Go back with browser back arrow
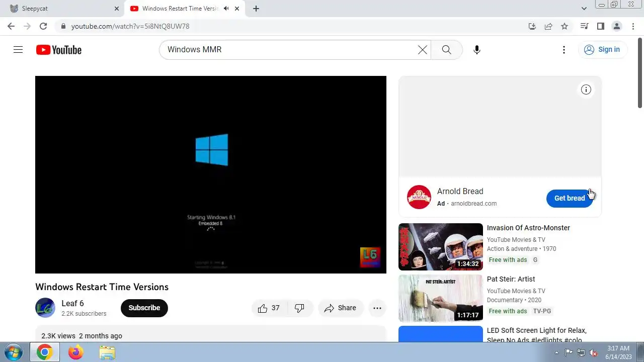This screenshot has width=644, height=362. [11, 26]
